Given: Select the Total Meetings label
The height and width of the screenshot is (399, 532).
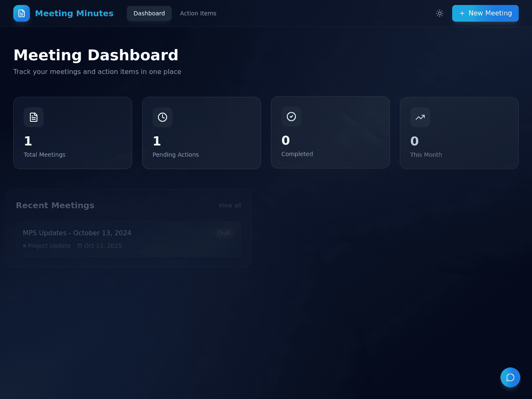Looking at the screenshot, I should [x=44, y=155].
